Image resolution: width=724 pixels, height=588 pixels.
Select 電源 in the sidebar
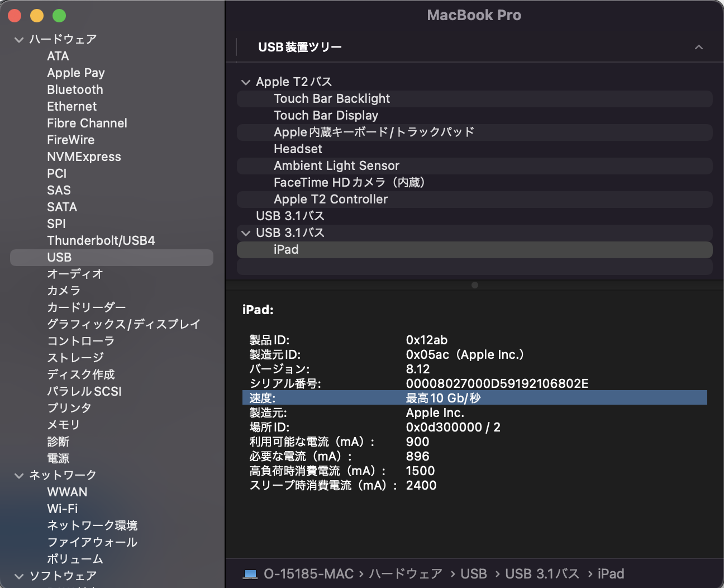coord(58,458)
